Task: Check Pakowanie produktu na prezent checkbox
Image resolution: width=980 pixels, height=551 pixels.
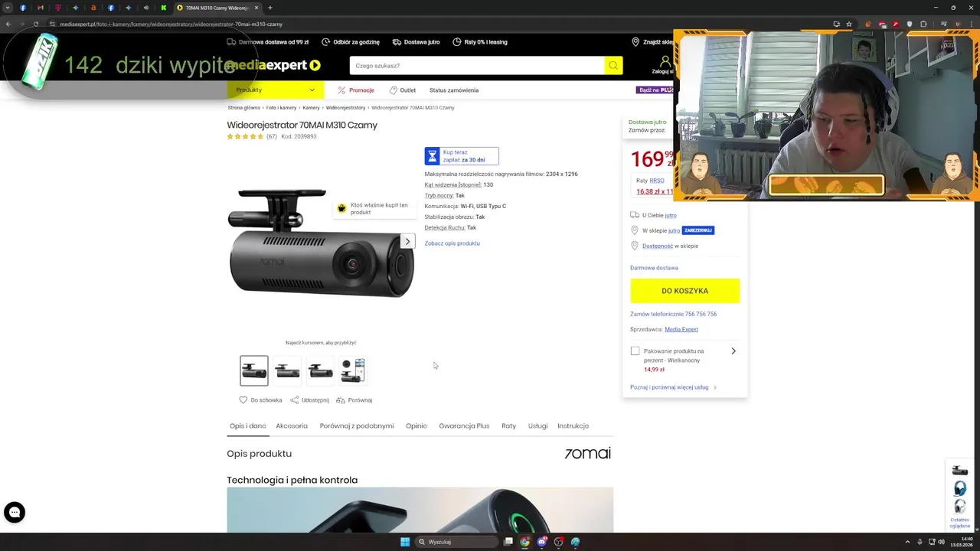Action: 635,351
